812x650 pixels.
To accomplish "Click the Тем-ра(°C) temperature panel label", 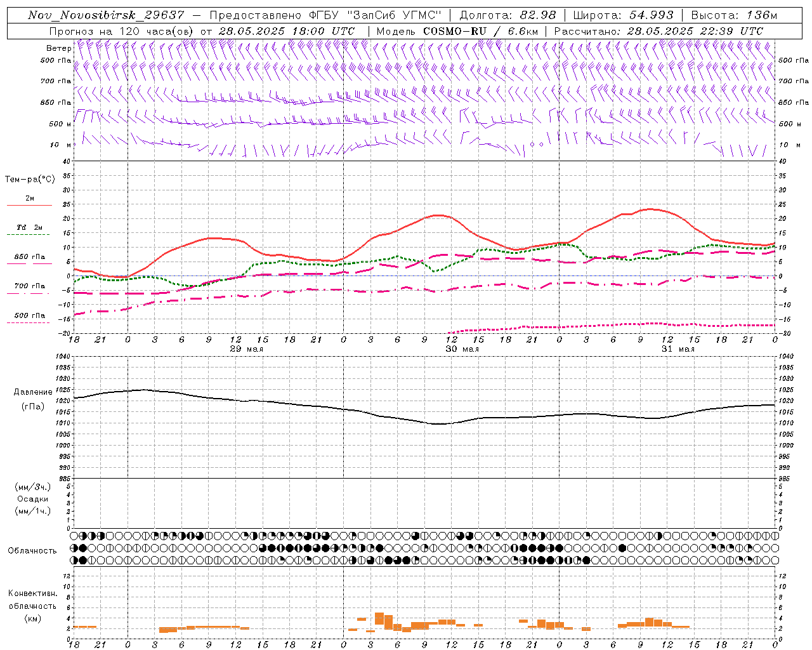I will pyautogui.click(x=30, y=179).
